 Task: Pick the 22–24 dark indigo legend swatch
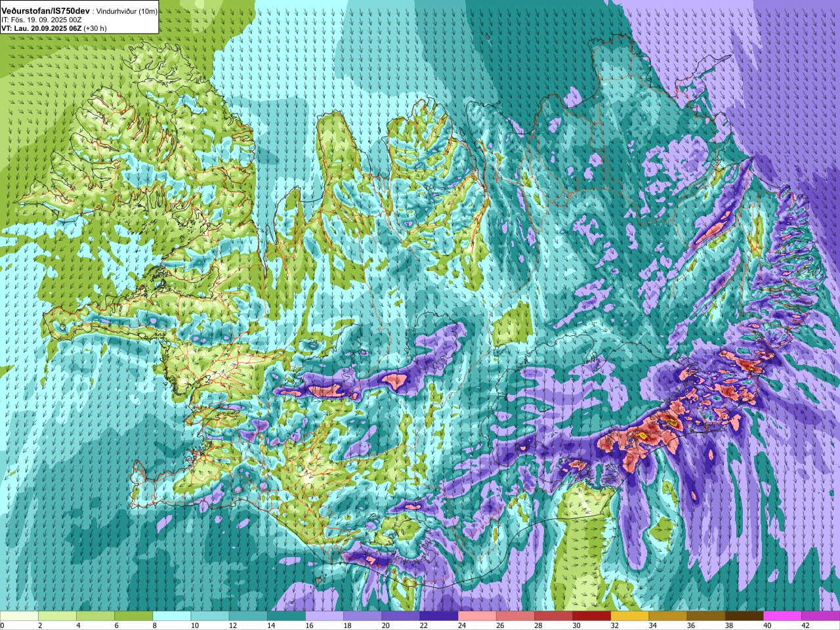(x=439, y=616)
